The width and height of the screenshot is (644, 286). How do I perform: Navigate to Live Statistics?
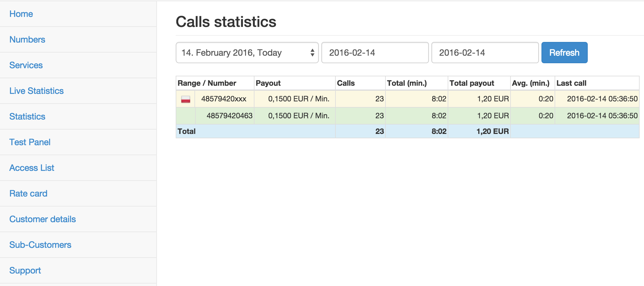coord(37,91)
